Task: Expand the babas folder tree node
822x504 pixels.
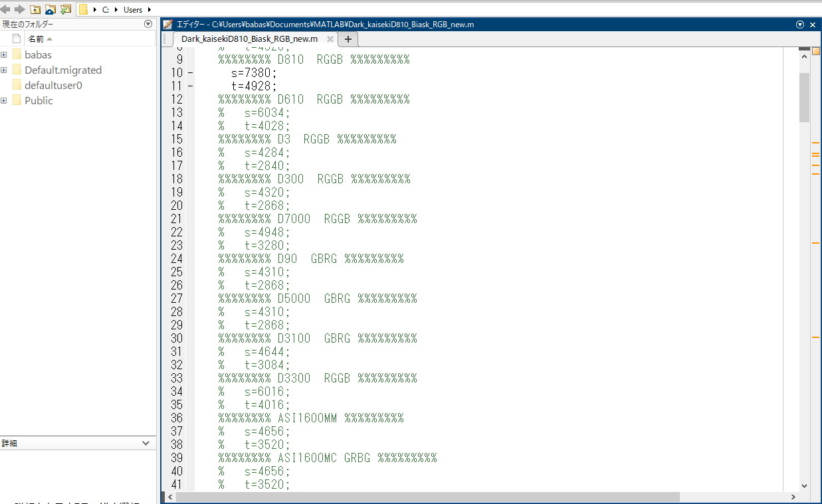Action: tap(4, 54)
